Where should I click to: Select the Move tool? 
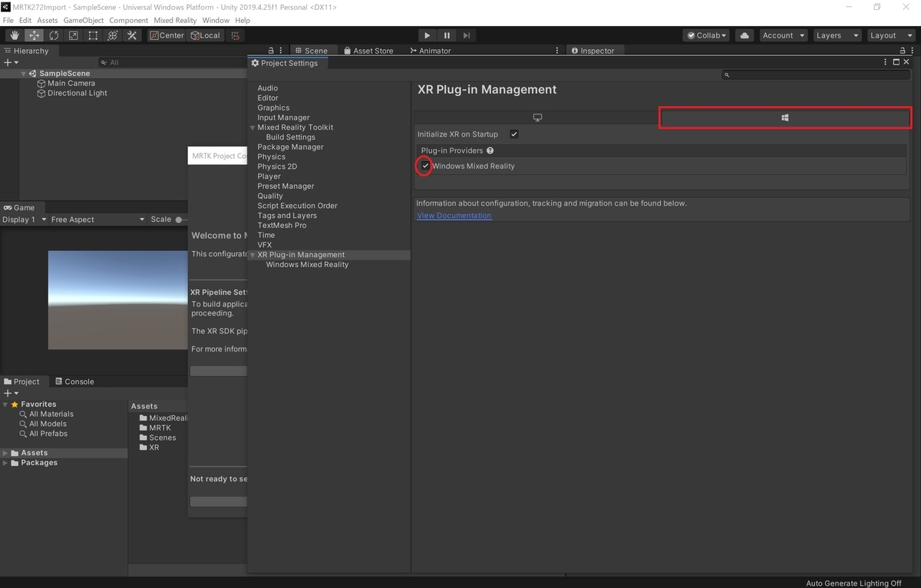point(35,35)
